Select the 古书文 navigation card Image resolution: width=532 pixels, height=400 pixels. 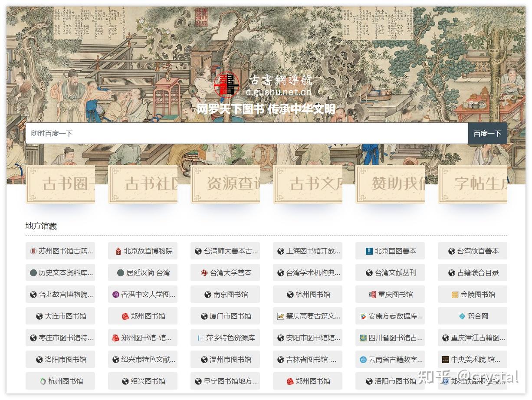tap(308, 184)
